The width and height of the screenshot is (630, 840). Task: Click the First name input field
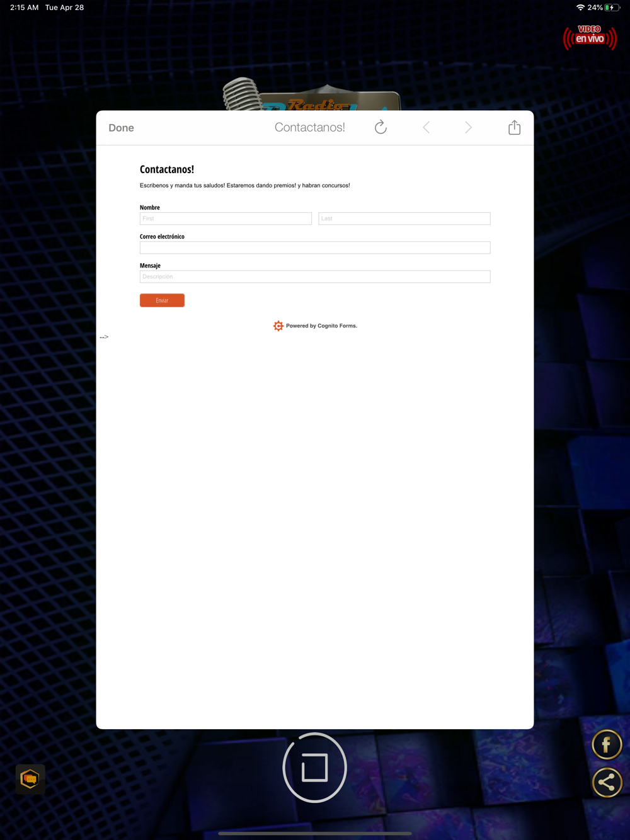coord(226,219)
